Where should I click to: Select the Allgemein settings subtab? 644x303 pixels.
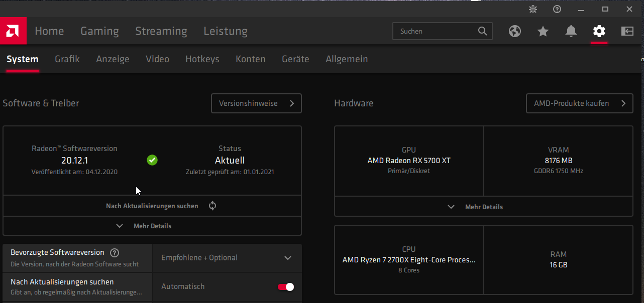(347, 59)
